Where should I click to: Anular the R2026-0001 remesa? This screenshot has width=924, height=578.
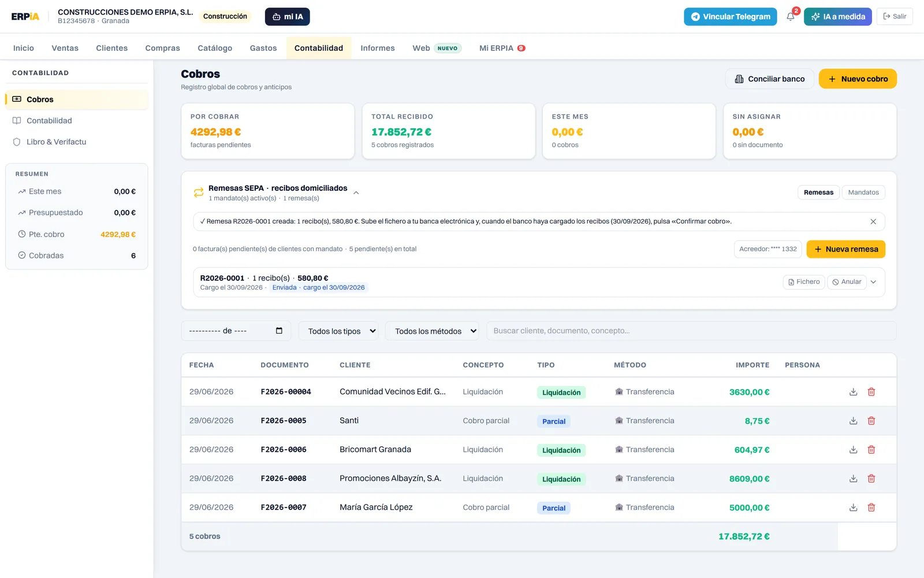[847, 282]
